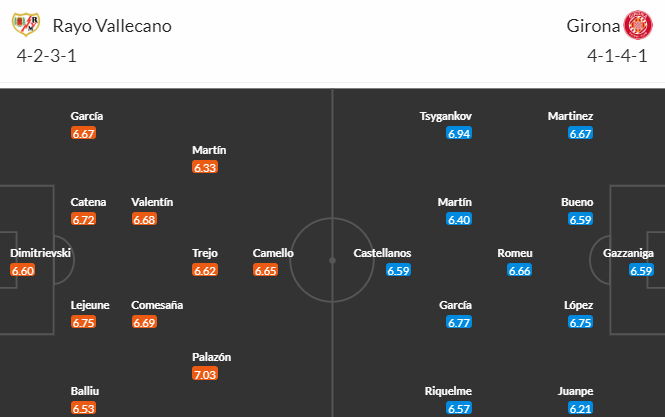Click the Rayo Vallecano club crest
The width and height of the screenshot is (665, 417).
[x=26, y=24]
